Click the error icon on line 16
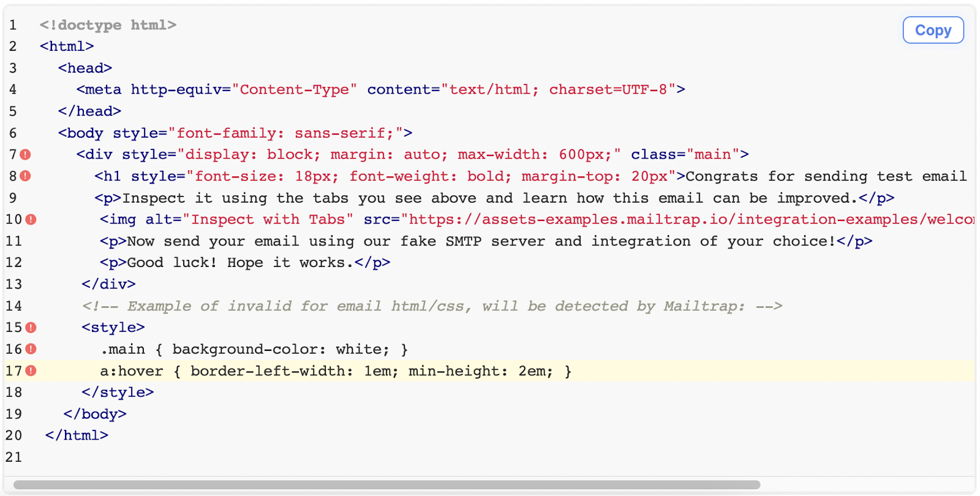 pos(31,349)
